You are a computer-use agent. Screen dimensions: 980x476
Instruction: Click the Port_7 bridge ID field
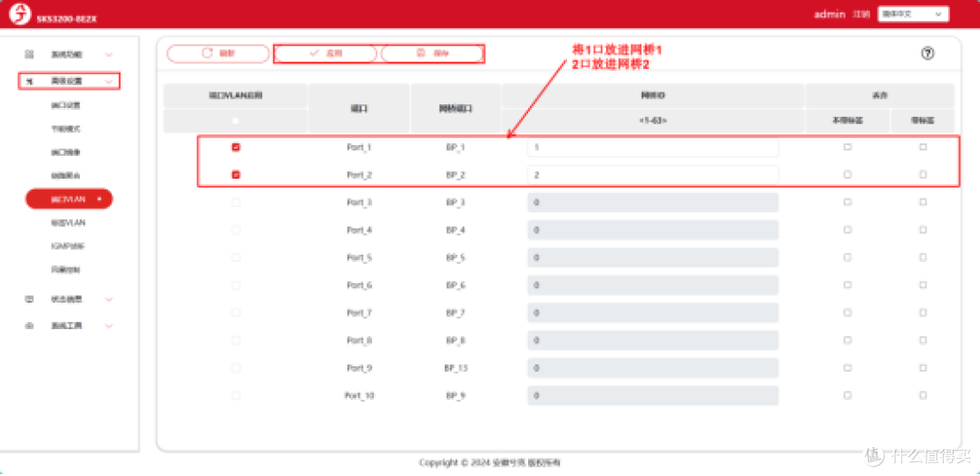click(653, 313)
